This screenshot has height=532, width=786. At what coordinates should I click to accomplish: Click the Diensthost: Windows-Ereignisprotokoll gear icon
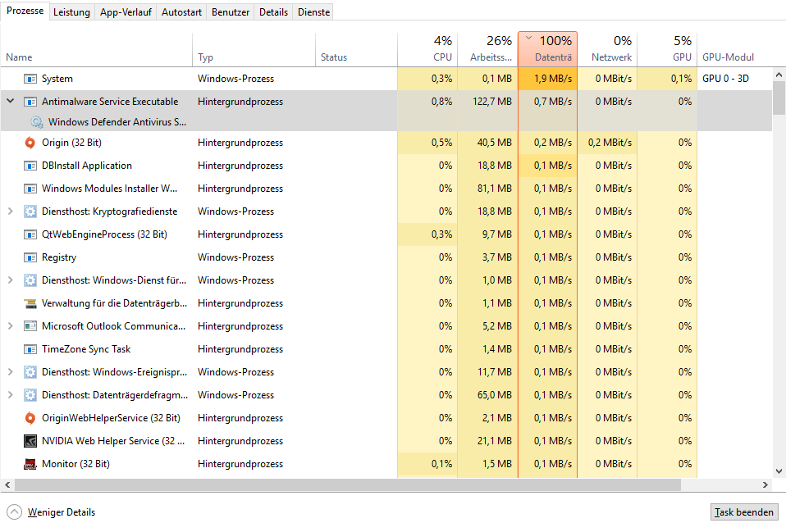(30, 372)
